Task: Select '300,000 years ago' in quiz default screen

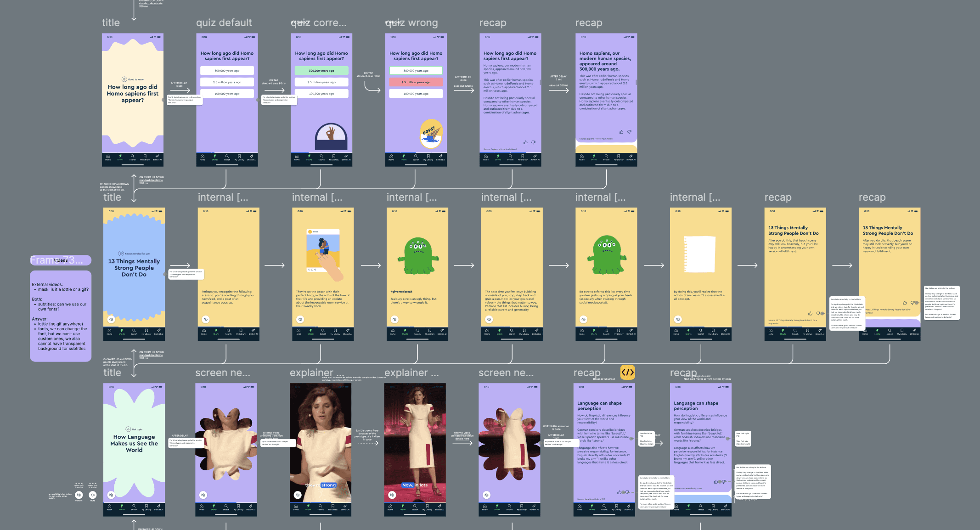Action: click(x=227, y=71)
